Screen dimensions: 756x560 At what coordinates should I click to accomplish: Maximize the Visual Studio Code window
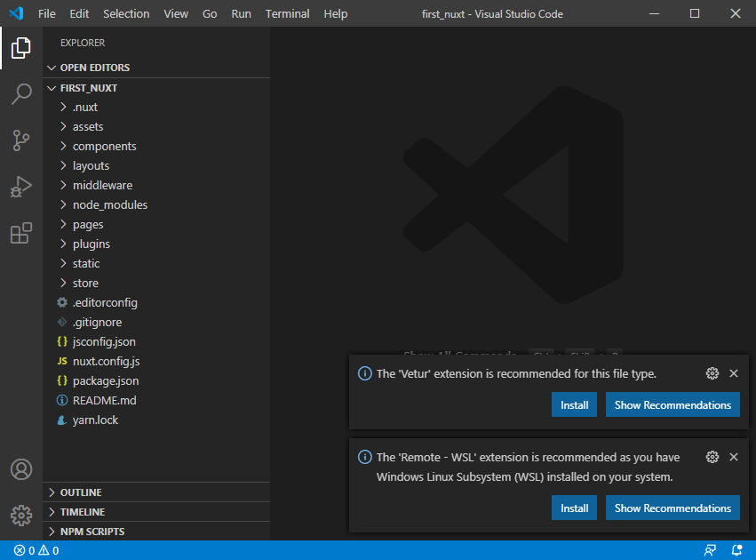(x=695, y=13)
